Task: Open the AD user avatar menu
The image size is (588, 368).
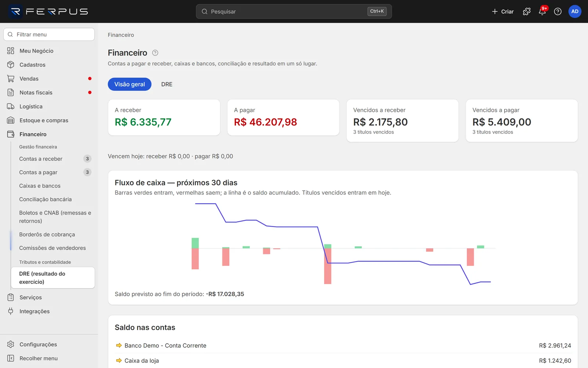Action: point(575,11)
